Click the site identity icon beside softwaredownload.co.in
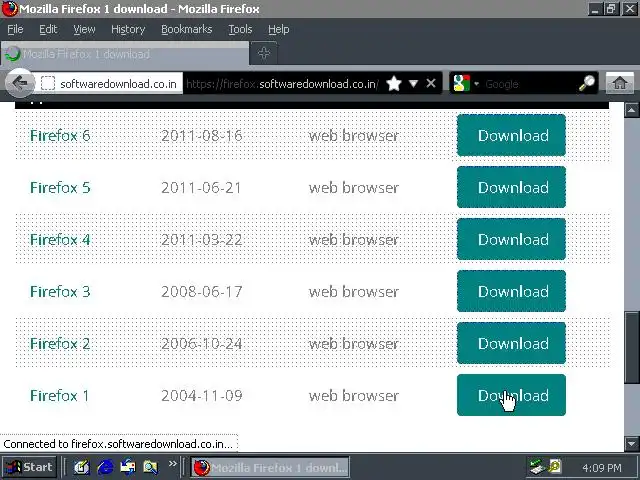This screenshot has height=480, width=640. point(48,84)
